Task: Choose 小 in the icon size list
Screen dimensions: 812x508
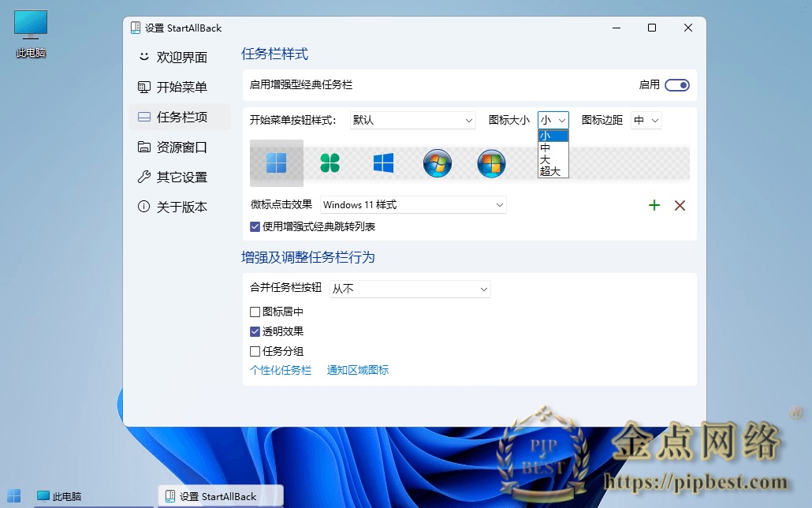Action: click(x=553, y=136)
